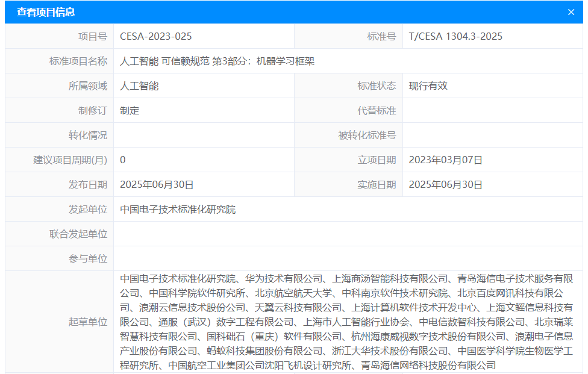Click the 立项日期 label
The image size is (588, 374).
pos(377,160)
